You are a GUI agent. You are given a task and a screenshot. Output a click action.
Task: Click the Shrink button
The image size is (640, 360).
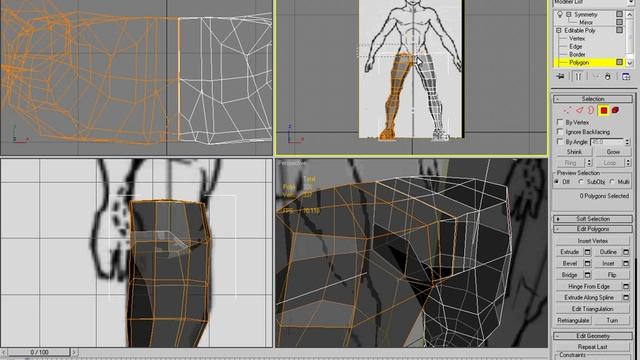[574, 152]
